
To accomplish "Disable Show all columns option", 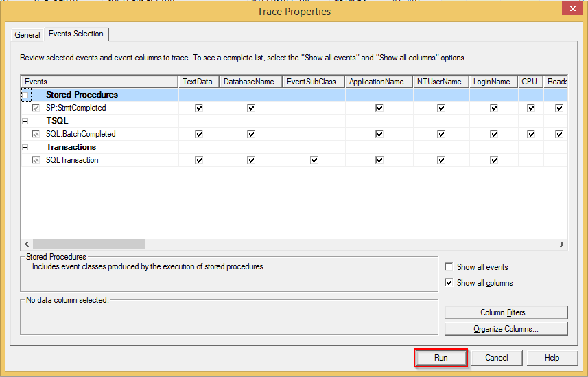I will [449, 282].
